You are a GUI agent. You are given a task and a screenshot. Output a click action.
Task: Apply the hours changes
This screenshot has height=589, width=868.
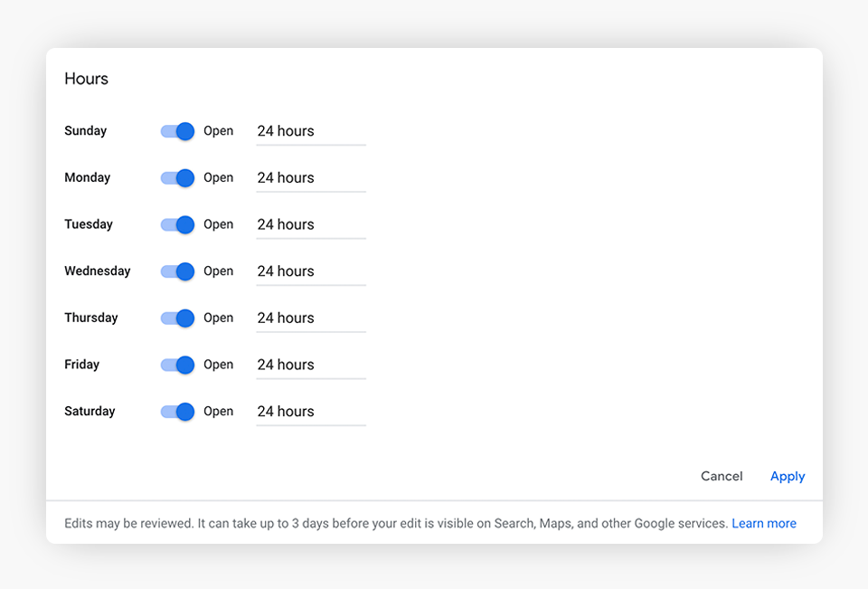788,476
